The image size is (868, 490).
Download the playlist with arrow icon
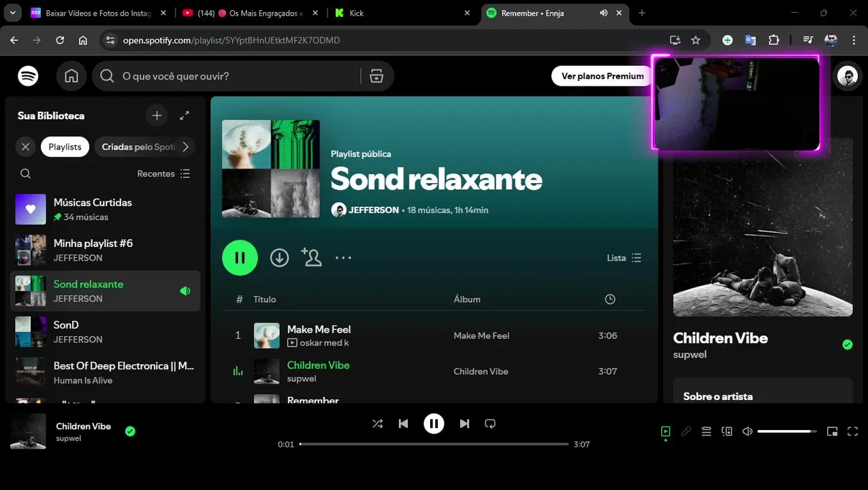(279, 258)
